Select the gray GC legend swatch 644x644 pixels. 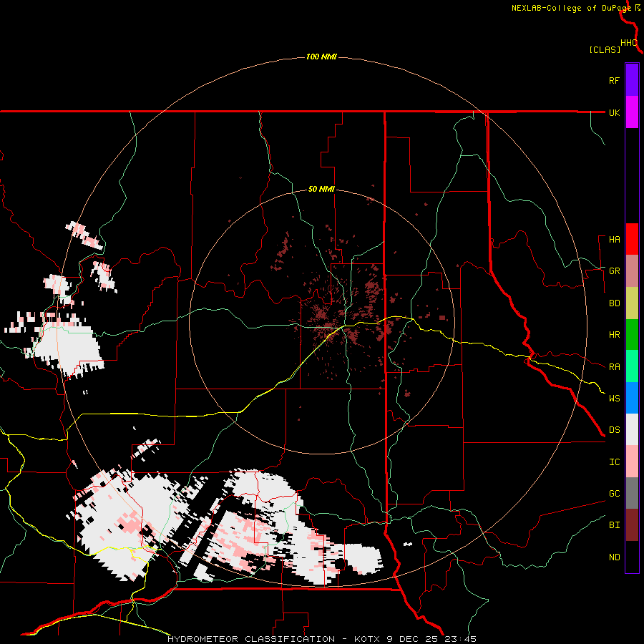pyautogui.click(x=632, y=493)
